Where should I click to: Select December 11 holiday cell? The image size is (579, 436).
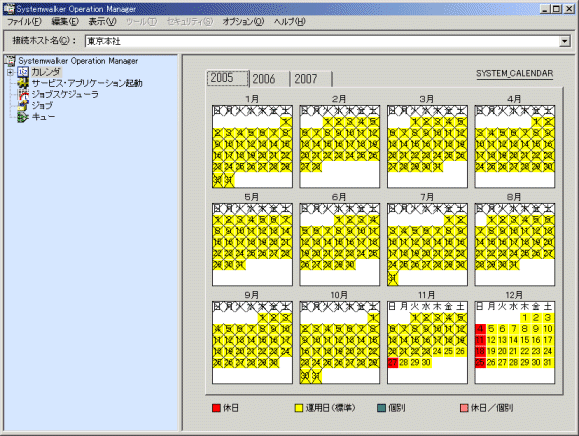[x=480, y=340]
